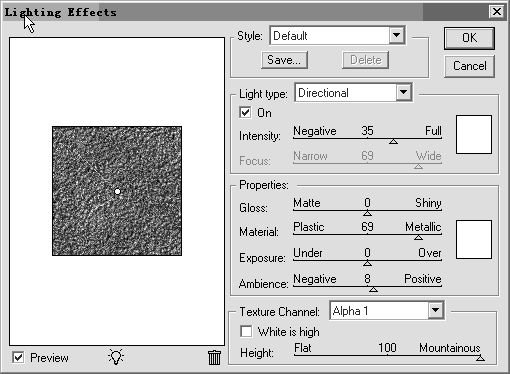Select the light center point in preview
The height and width of the screenshot is (374, 510).
click(x=117, y=191)
